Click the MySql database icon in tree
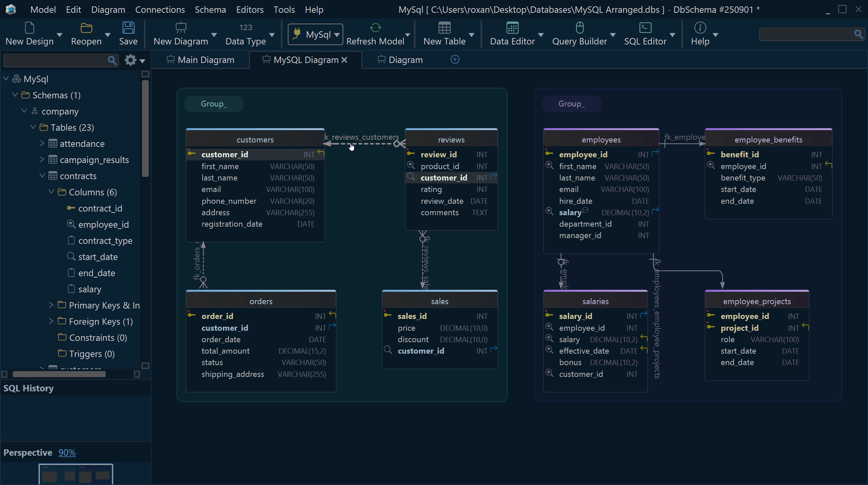The width and height of the screenshot is (868, 485). (16, 79)
